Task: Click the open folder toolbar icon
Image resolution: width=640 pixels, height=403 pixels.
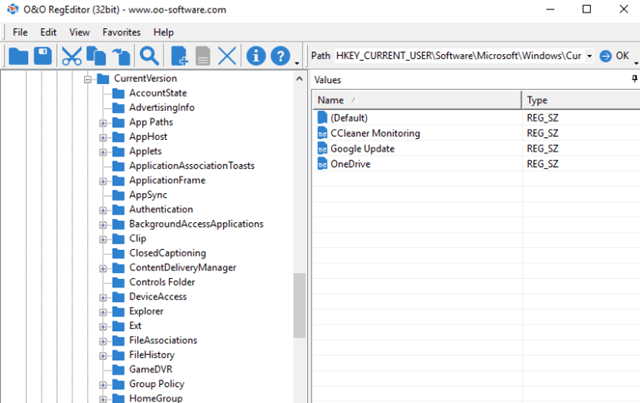Action: pyautogui.click(x=18, y=56)
